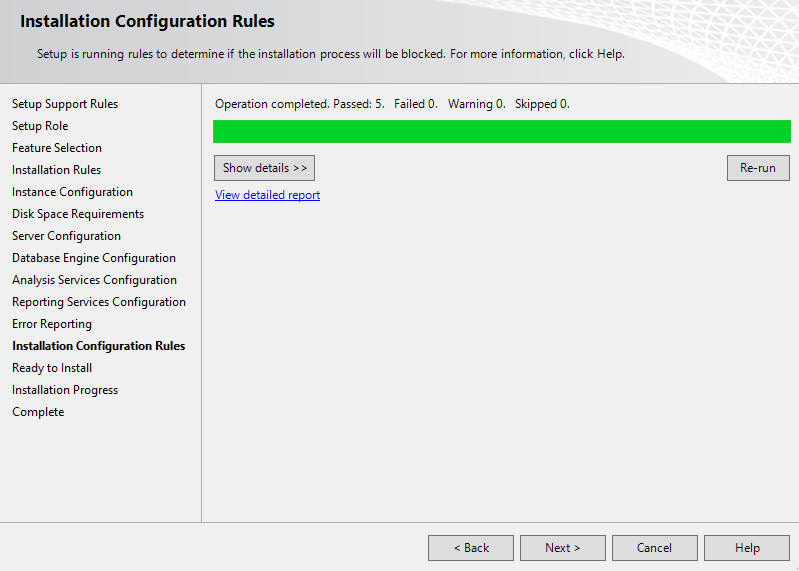Select Reporting Services Configuration step
The width and height of the screenshot is (799, 571).
pyautogui.click(x=99, y=302)
